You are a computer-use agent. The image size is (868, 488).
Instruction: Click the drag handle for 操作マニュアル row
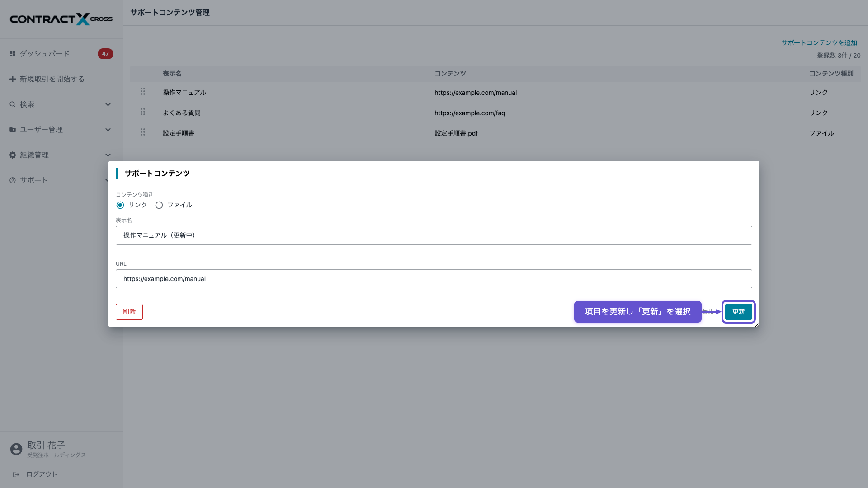tap(143, 92)
